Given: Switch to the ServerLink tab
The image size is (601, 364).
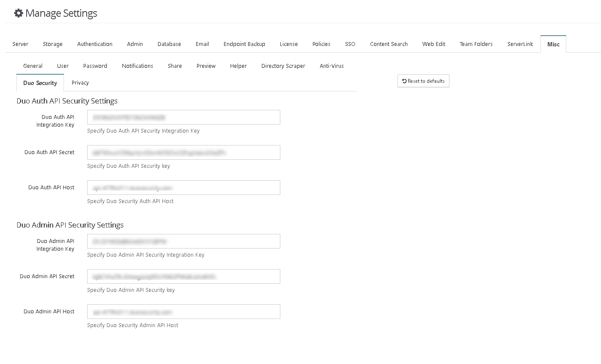Looking at the screenshot, I should point(520,44).
